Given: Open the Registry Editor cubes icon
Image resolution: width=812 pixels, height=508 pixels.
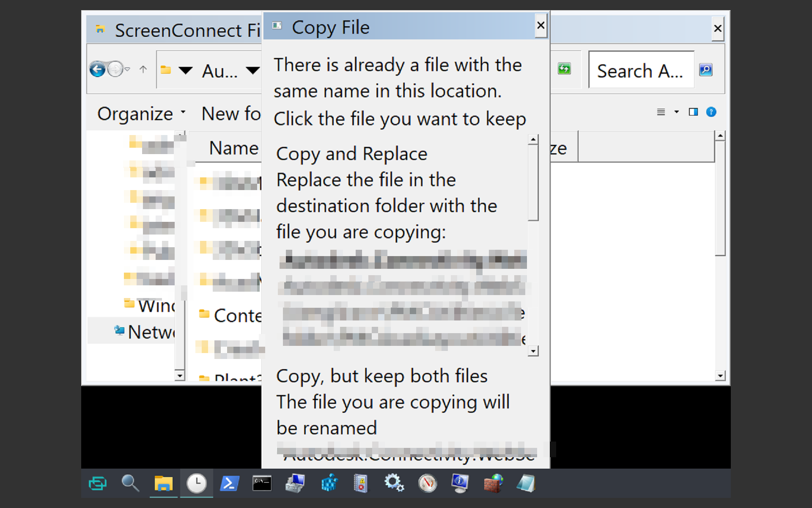Looking at the screenshot, I should 329,483.
